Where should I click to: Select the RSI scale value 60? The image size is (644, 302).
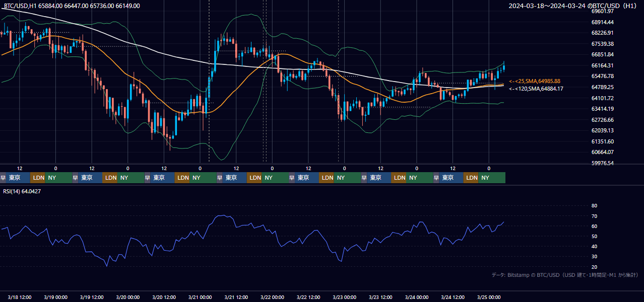coord(594,226)
